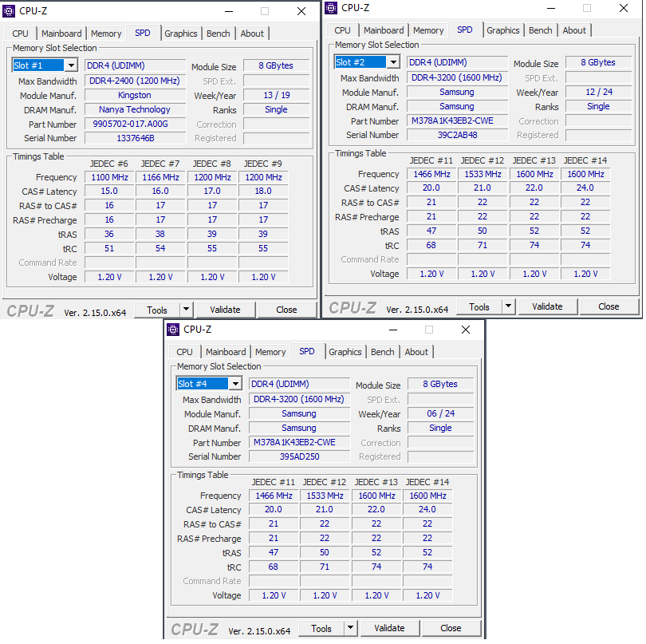Screen dimensions: 646x644
Task: Click Close button in Slot #2 window
Action: pyautogui.click(x=609, y=306)
